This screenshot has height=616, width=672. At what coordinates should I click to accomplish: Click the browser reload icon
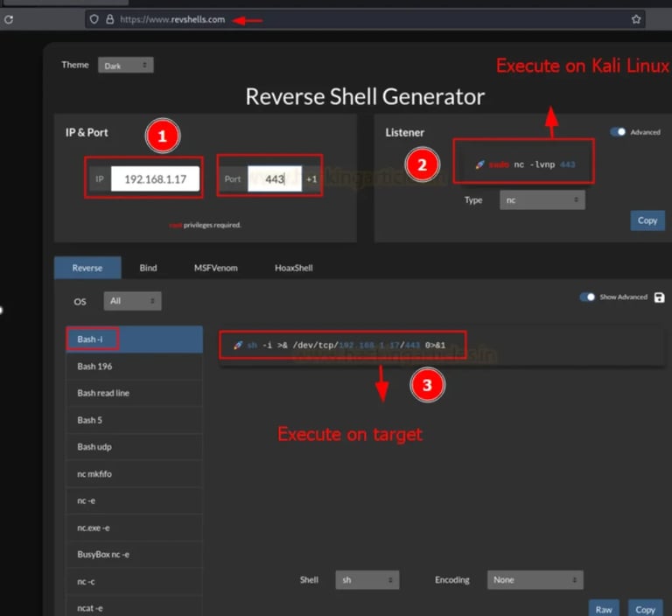point(9,19)
